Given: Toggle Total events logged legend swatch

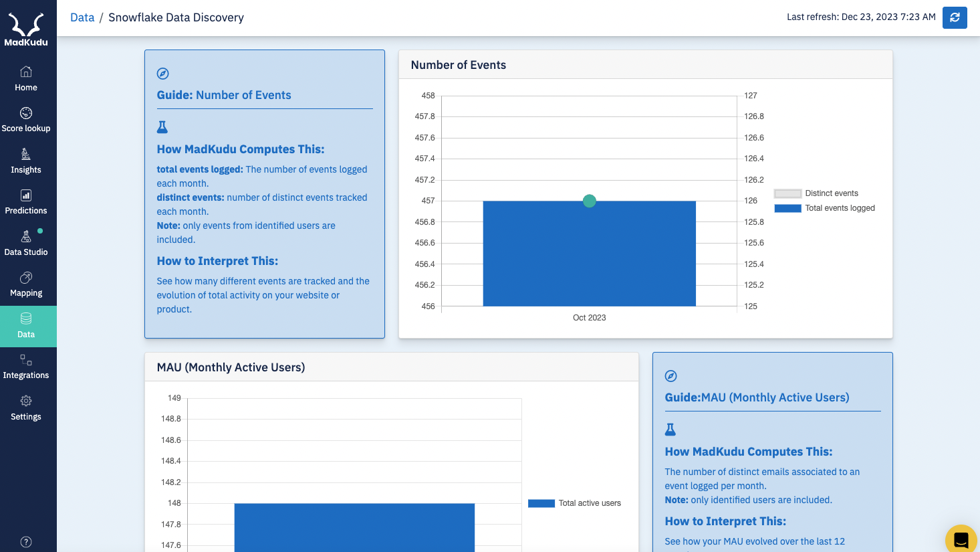Looking at the screenshot, I should (x=787, y=208).
